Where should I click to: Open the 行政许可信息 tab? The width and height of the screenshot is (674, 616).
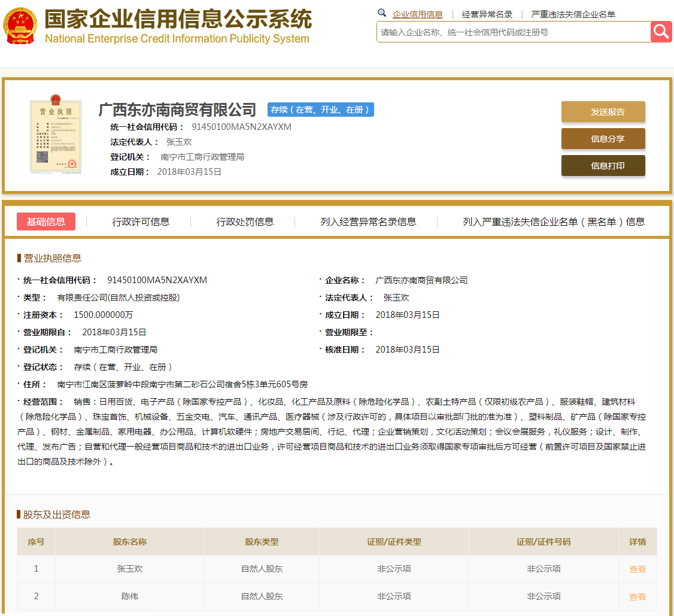click(x=141, y=221)
